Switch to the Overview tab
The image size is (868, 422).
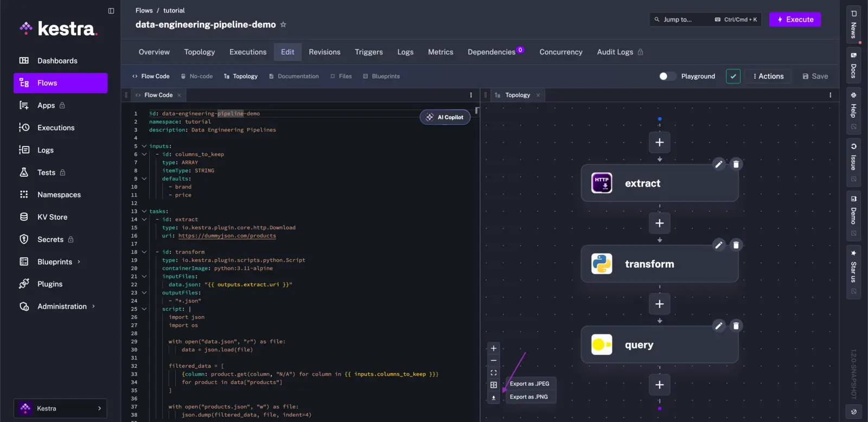(x=154, y=52)
